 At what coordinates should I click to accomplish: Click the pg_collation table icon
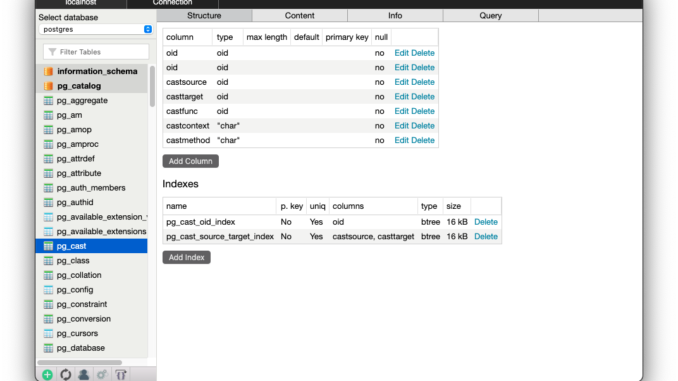pos(48,275)
